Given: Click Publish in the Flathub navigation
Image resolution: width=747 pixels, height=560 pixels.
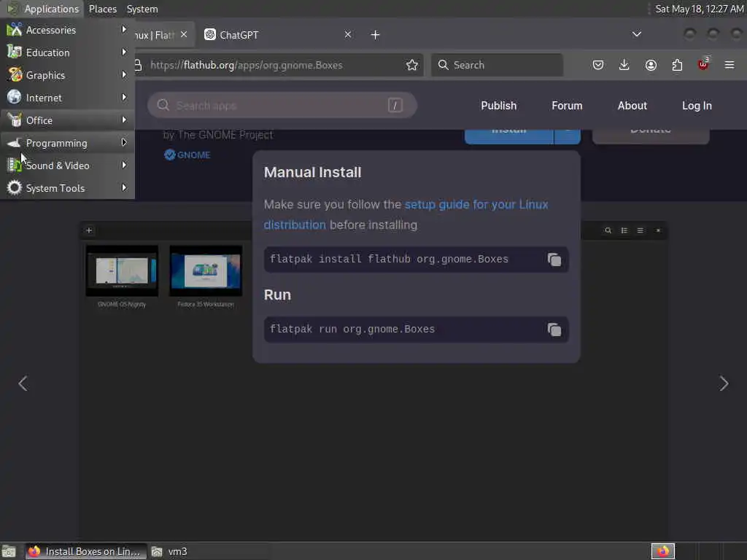Looking at the screenshot, I should [x=499, y=106].
